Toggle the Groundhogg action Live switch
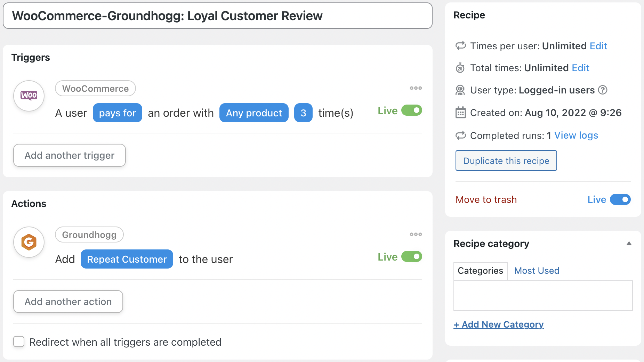Screen dimensions: 644x362 tap(412, 257)
